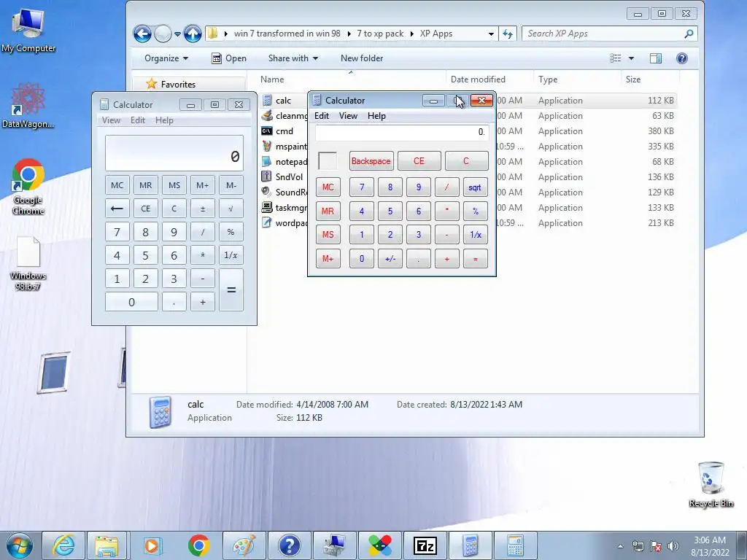Show hidden tray icons arrow
The image size is (747, 560).
click(620, 546)
